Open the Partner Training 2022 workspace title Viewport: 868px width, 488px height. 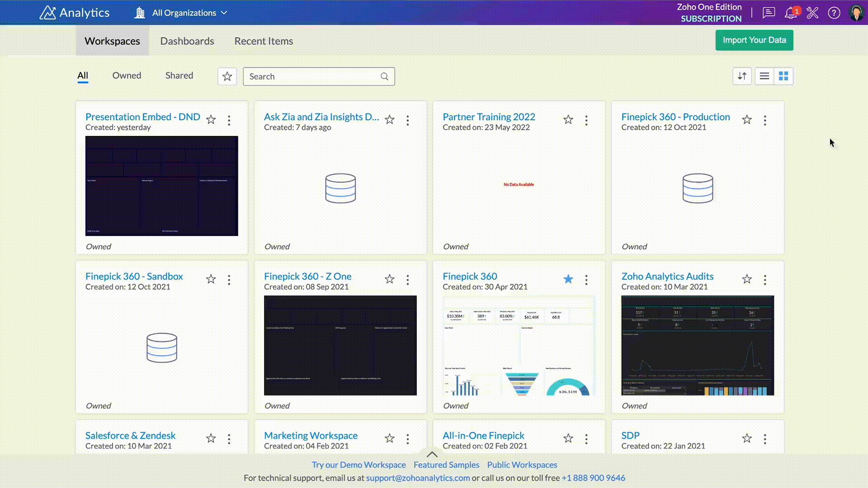click(x=489, y=117)
